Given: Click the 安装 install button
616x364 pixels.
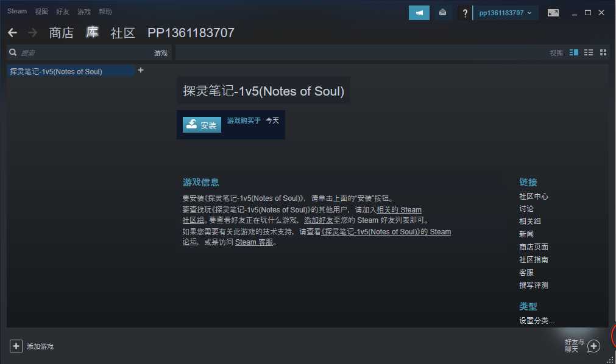Looking at the screenshot, I should (202, 125).
